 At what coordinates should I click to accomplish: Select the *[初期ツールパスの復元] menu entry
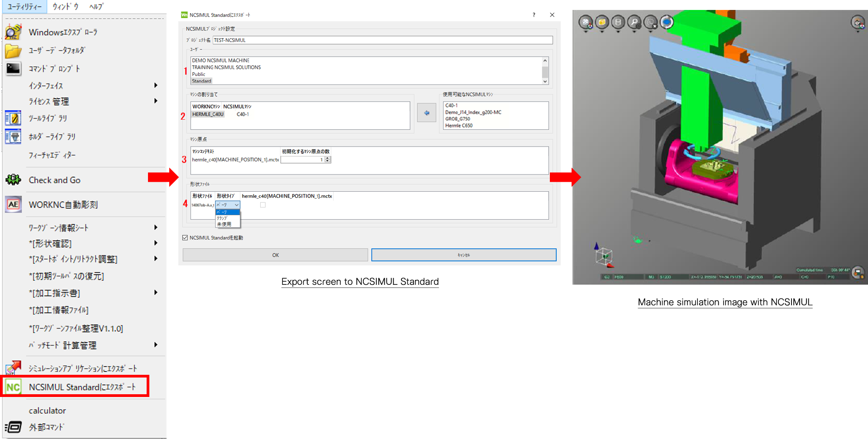pos(66,276)
